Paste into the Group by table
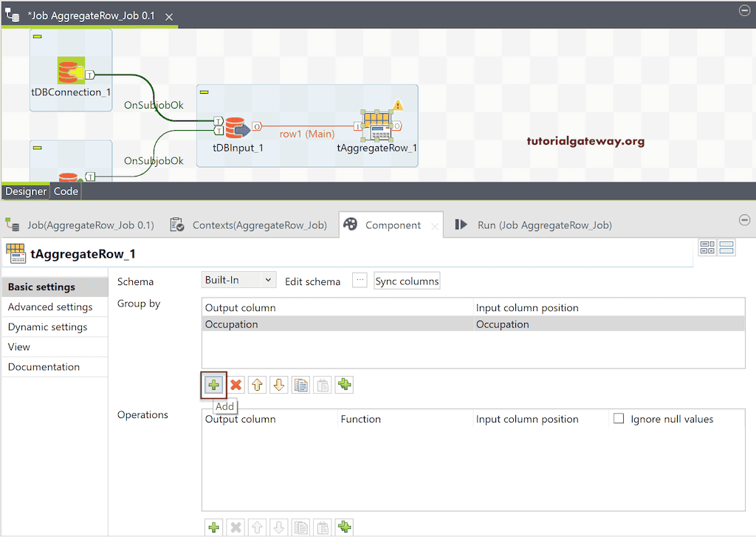The height and width of the screenshot is (537, 756). click(322, 384)
